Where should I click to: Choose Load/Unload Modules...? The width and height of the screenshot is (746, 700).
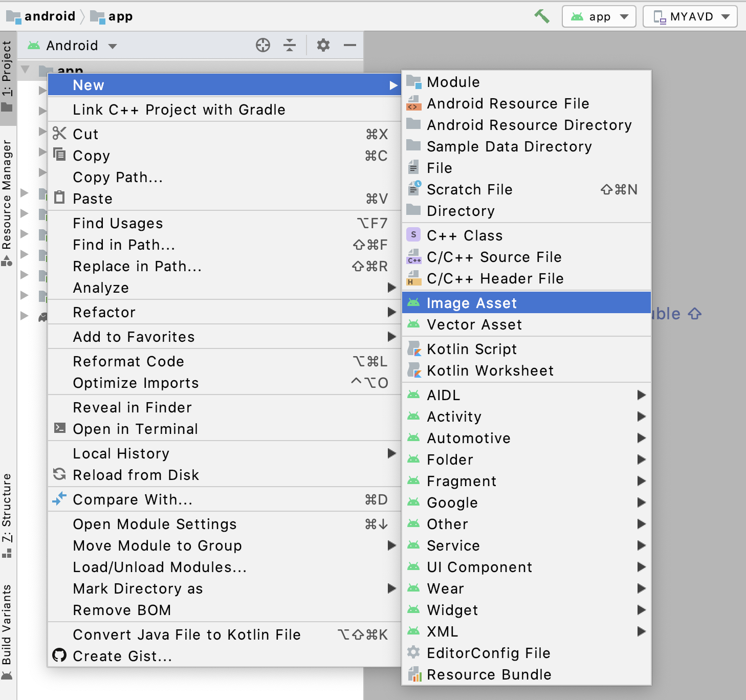[x=224, y=567]
